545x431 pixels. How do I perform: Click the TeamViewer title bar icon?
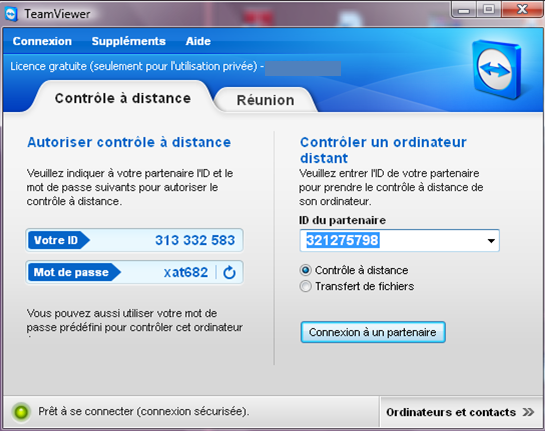pos(11,14)
